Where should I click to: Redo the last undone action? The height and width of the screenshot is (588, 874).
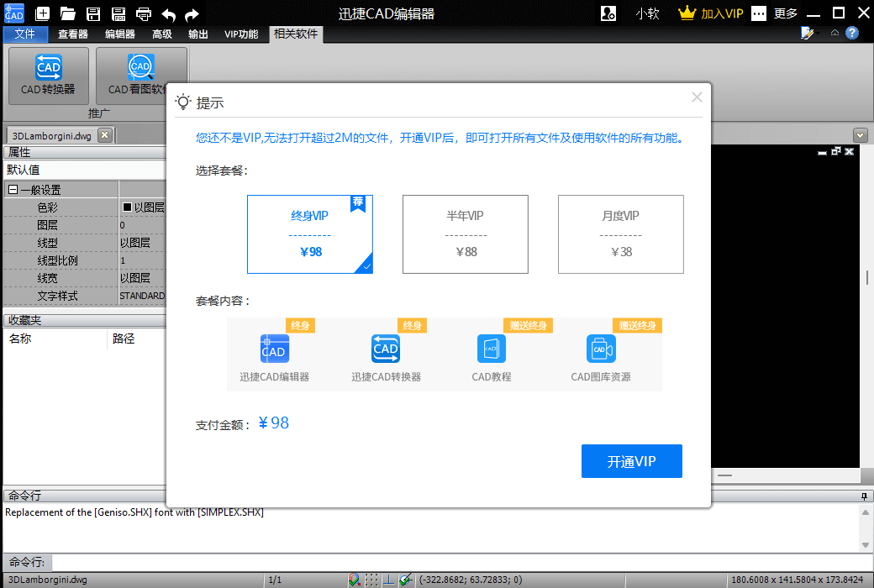tap(192, 14)
